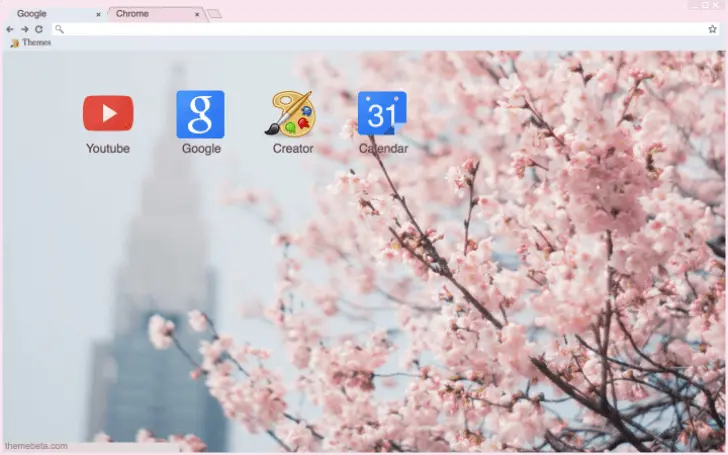Close the Chrome tab
728x455 pixels.
click(197, 15)
